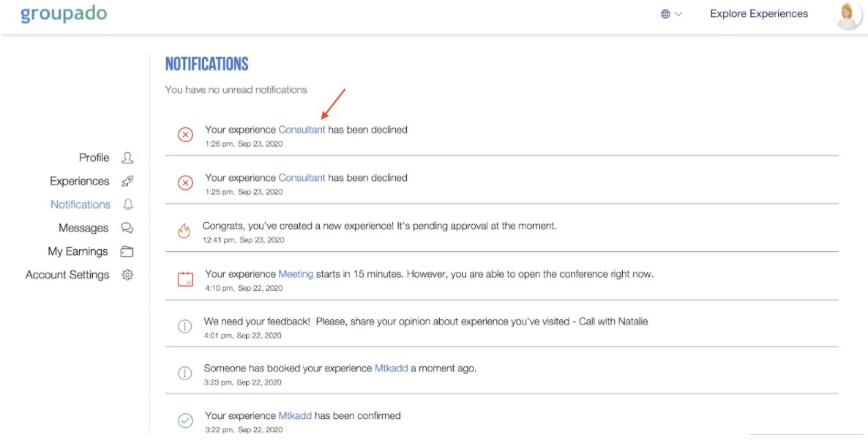Click the Profile person icon in sidebar
The width and height of the screenshot is (868, 441).
127,158
